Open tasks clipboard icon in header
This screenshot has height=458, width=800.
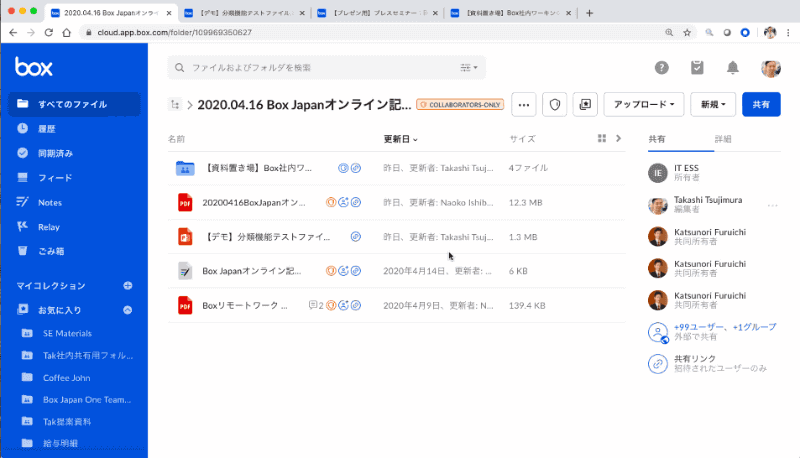coord(697,67)
